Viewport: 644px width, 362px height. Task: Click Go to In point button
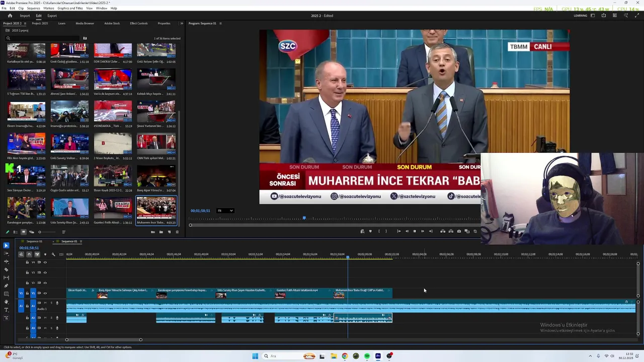point(399,231)
